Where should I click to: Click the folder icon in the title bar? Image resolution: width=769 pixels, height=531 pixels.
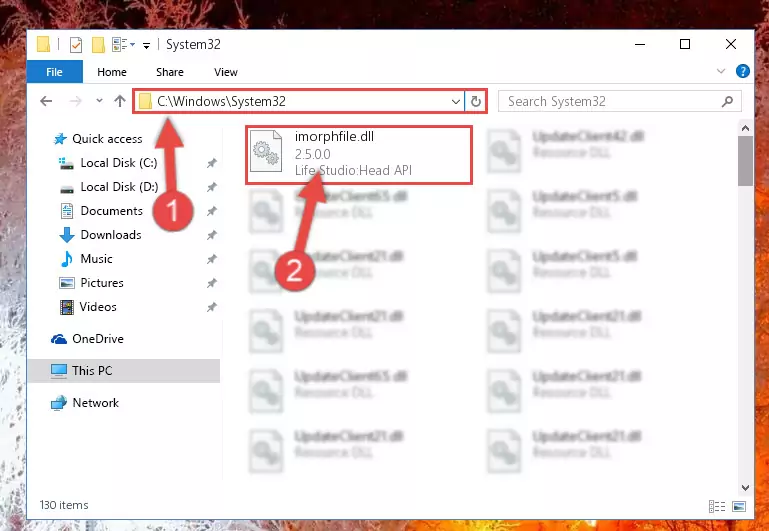(44, 45)
